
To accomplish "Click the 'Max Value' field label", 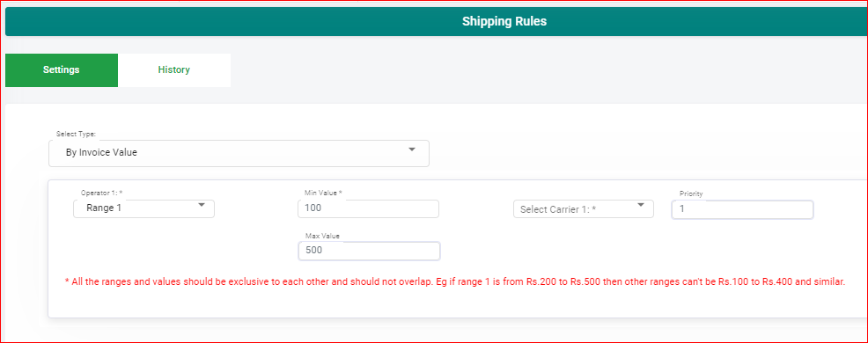I will pyautogui.click(x=322, y=236).
